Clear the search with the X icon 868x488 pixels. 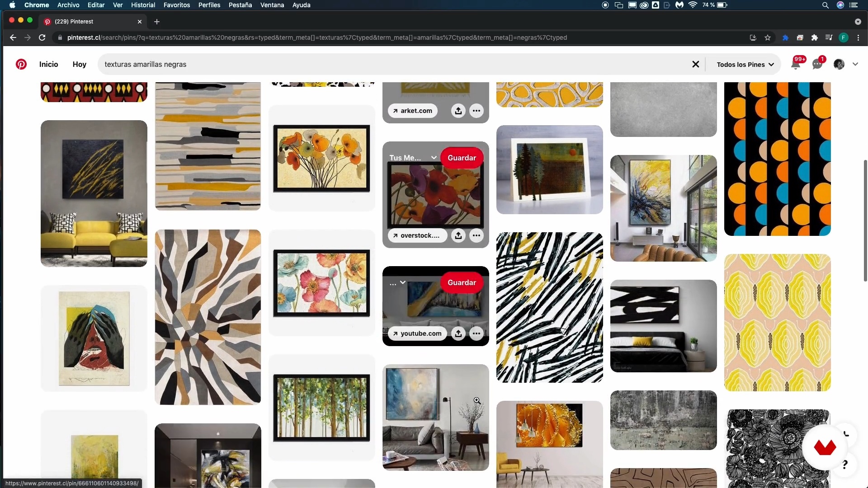tap(696, 64)
